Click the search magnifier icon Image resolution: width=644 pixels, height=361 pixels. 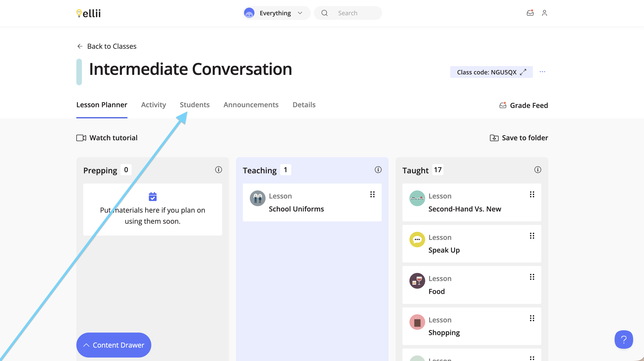(325, 13)
